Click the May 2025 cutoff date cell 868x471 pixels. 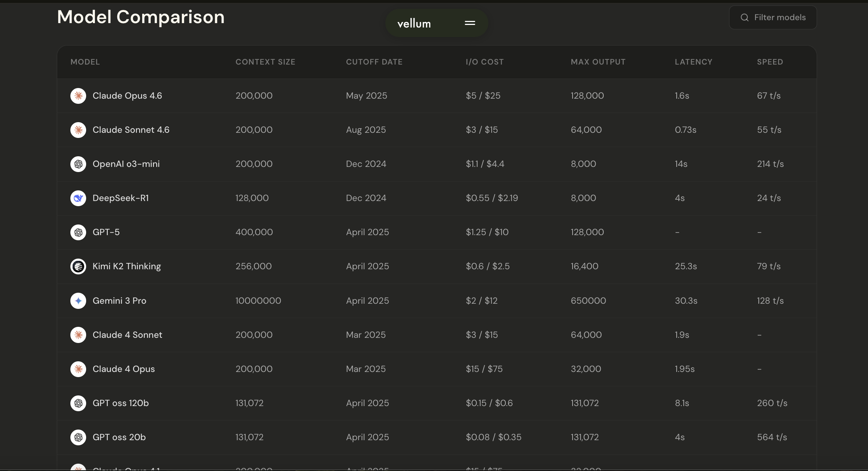(367, 96)
